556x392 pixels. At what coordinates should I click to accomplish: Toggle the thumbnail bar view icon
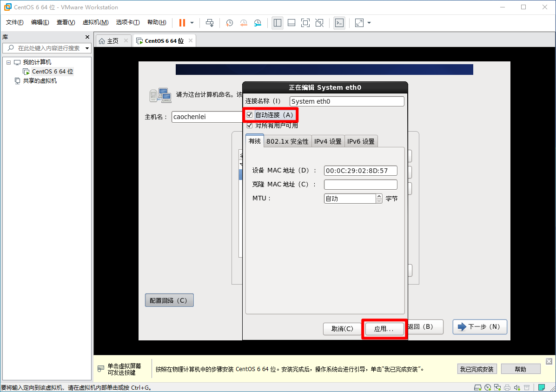click(x=291, y=23)
